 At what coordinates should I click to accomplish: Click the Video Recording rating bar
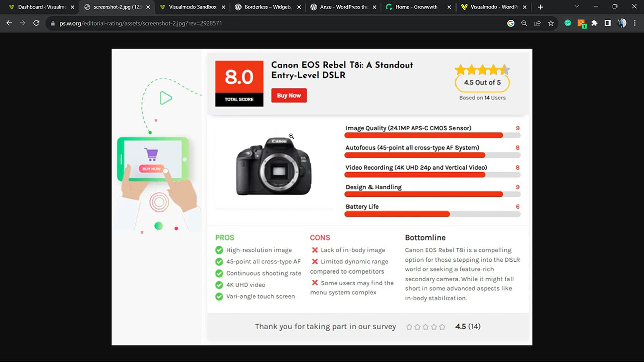tap(432, 175)
